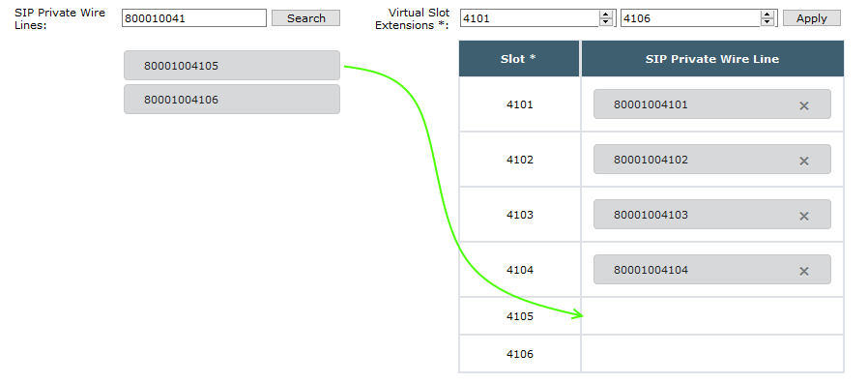Click the Apply button
Viewport: 868px width, 383px height.
(812, 18)
